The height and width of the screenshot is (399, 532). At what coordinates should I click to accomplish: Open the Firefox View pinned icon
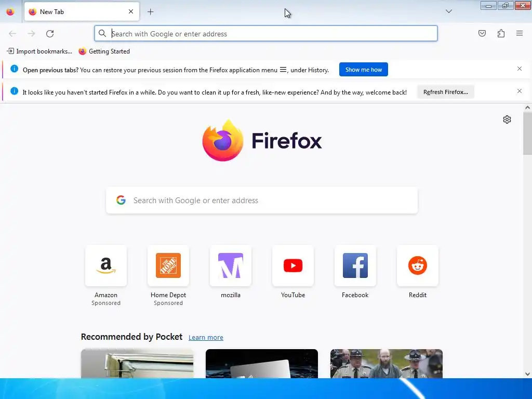[x=10, y=11]
